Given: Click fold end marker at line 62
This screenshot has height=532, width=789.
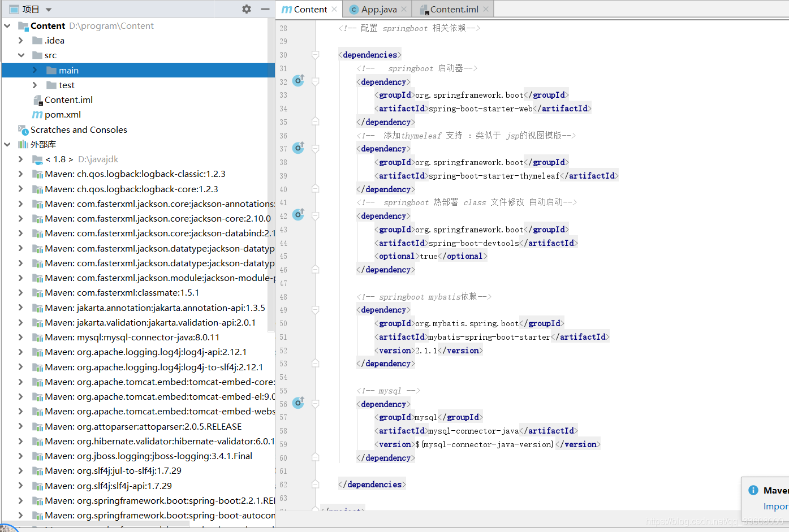Looking at the screenshot, I should coord(316,484).
